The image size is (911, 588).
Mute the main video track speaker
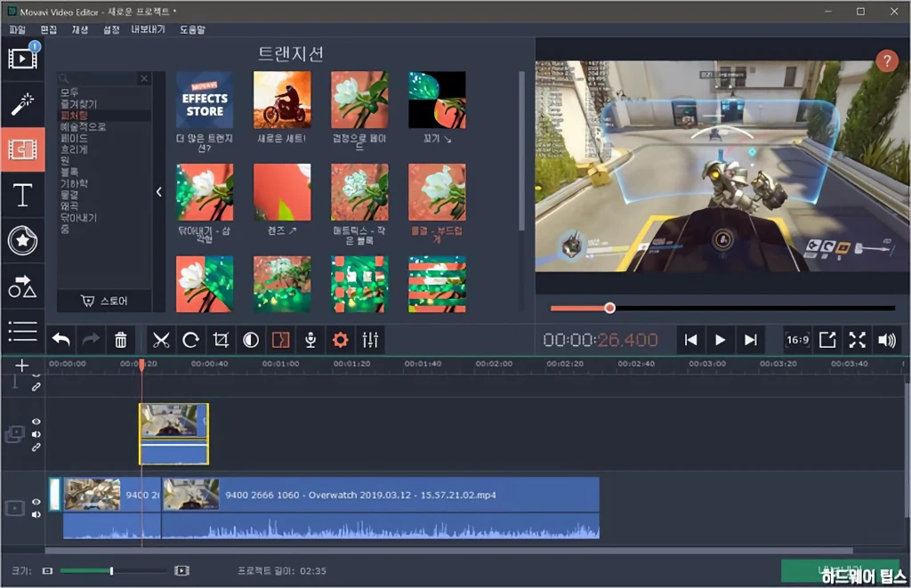pos(36,515)
